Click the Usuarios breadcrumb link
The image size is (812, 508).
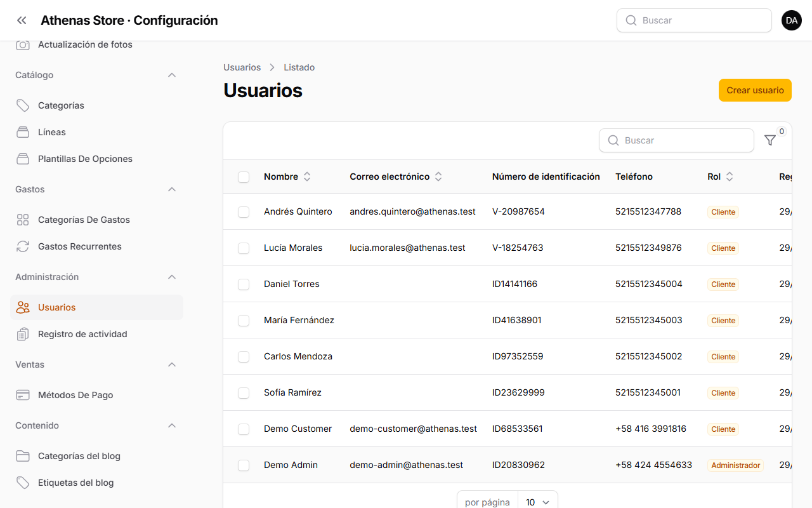tap(242, 67)
